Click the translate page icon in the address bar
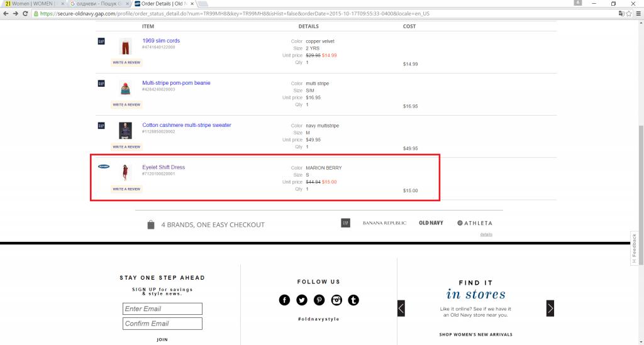The width and height of the screenshot is (644, 345). [x=621, y=14]
